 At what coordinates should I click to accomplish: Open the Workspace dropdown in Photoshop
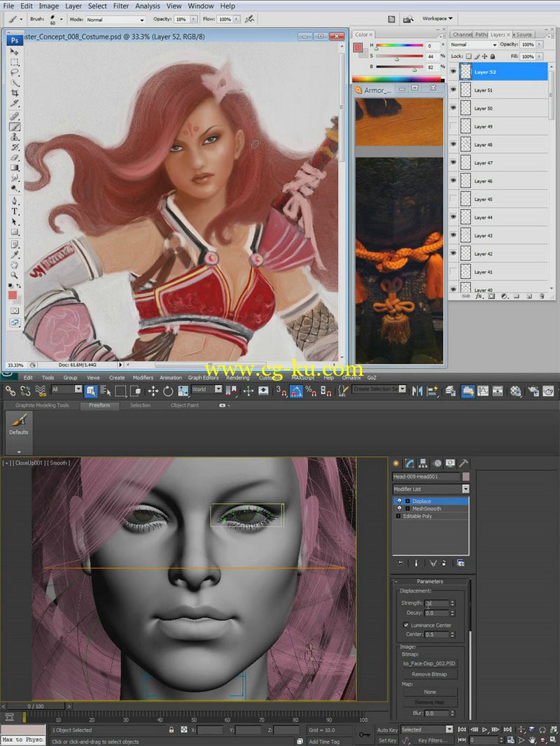437,19
